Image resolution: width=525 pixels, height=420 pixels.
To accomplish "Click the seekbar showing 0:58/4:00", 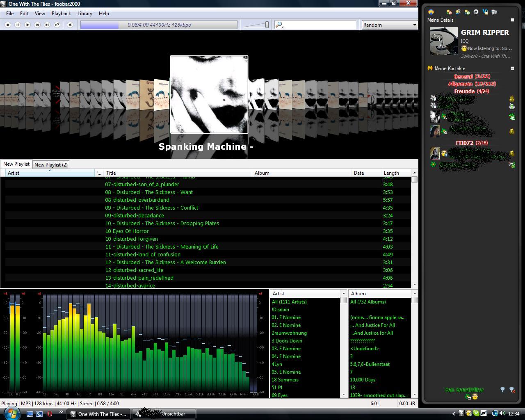I will tap(159, 25).
